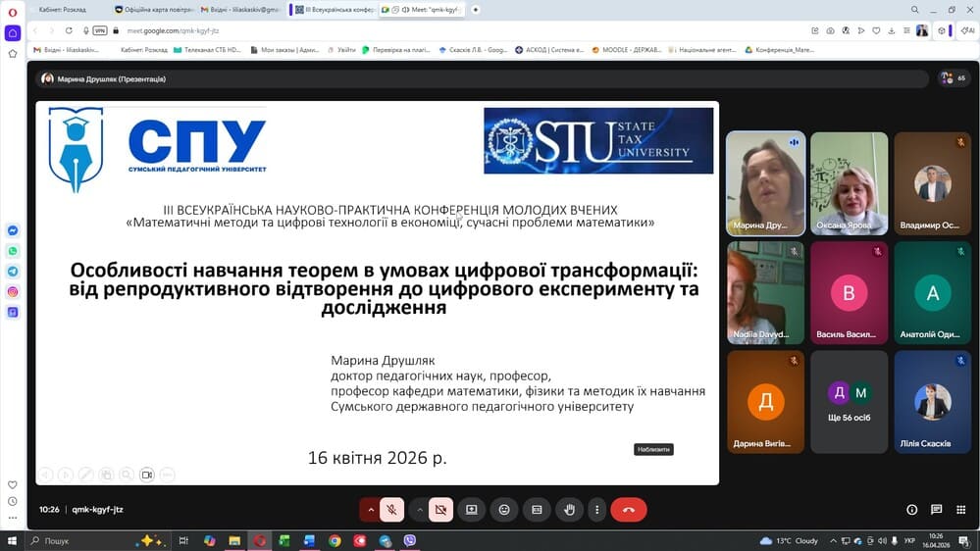Open more options three-dot menu
980x551 pixels.
click(x=596, y=510)
